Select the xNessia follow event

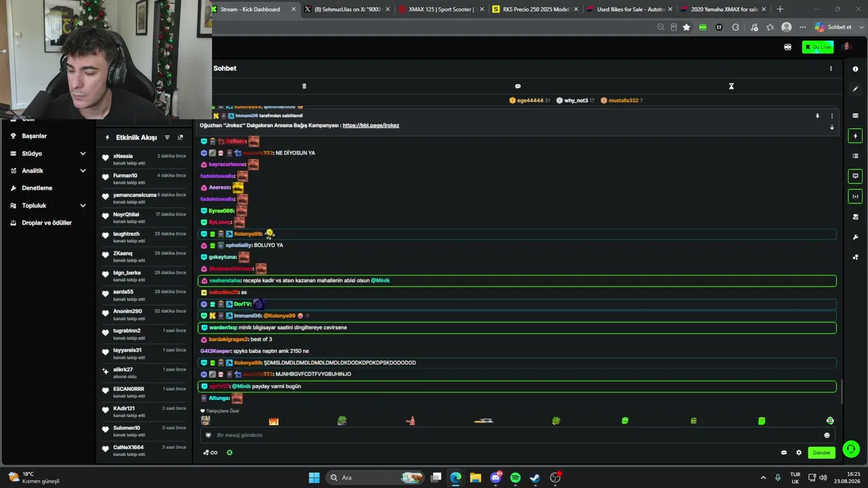144,159
